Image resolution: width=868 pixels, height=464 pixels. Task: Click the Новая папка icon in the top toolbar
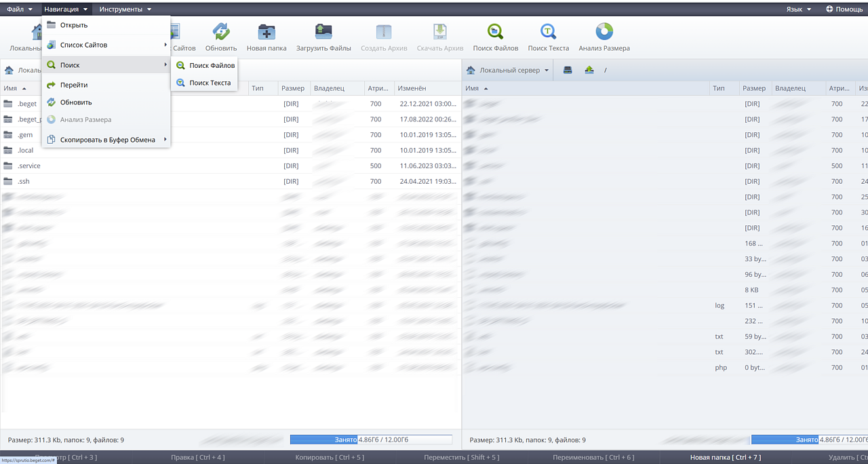pos(267,33)
